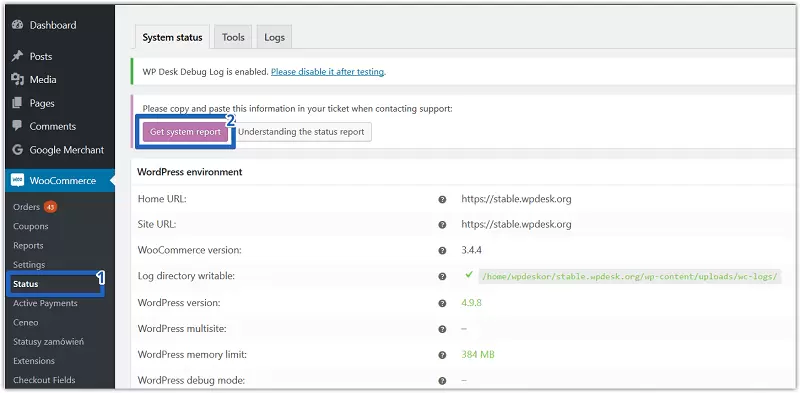Open the Statusy zamówień submenu item

tap(48, 341)
